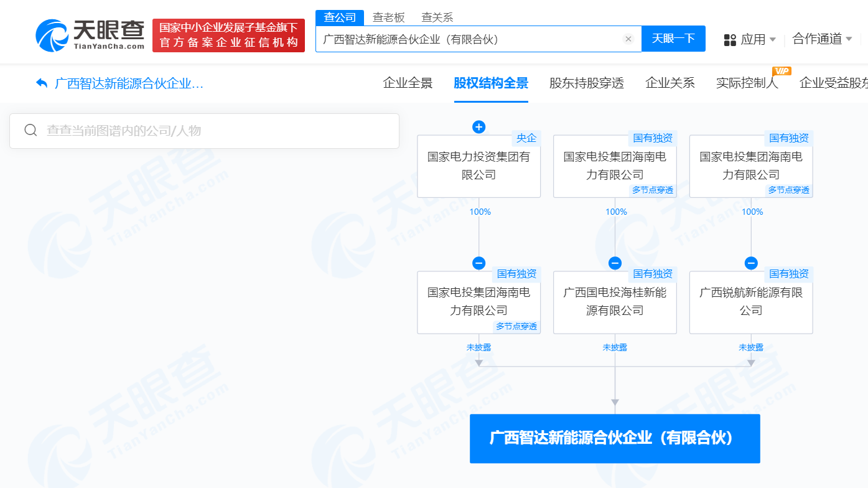Click the 100% label above 广西锐航新能源

point(752,212)
